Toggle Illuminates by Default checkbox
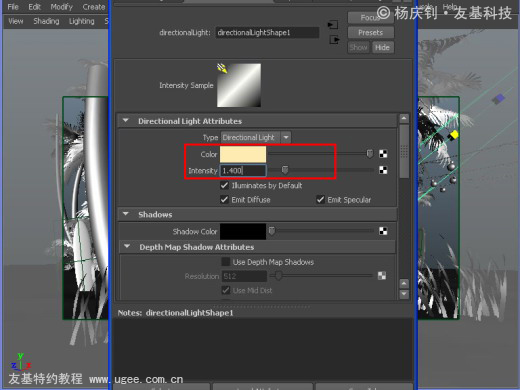Screen dimensions: 520x390 click(225, 185)
